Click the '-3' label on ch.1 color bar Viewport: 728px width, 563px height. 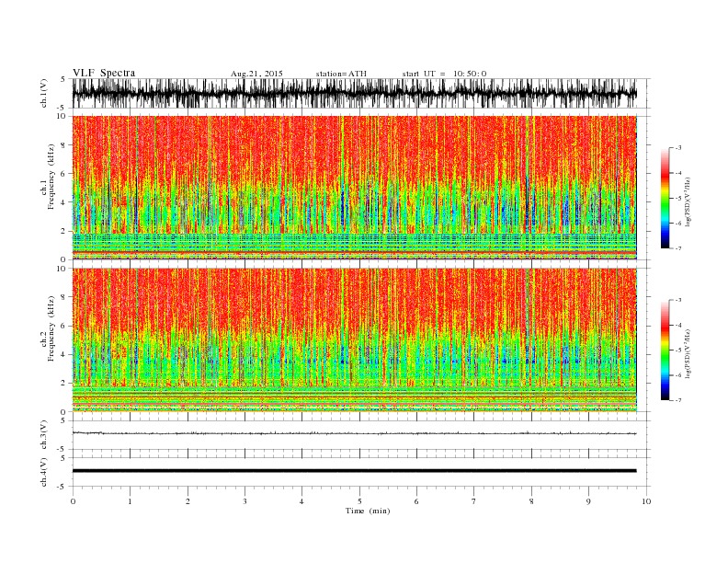(x=678, y=148)
